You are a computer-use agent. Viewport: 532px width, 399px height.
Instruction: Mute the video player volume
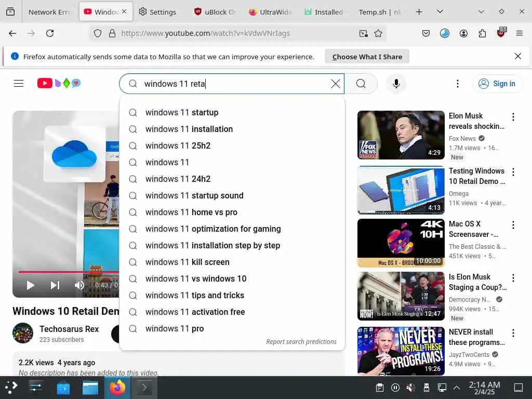(79, 285)
